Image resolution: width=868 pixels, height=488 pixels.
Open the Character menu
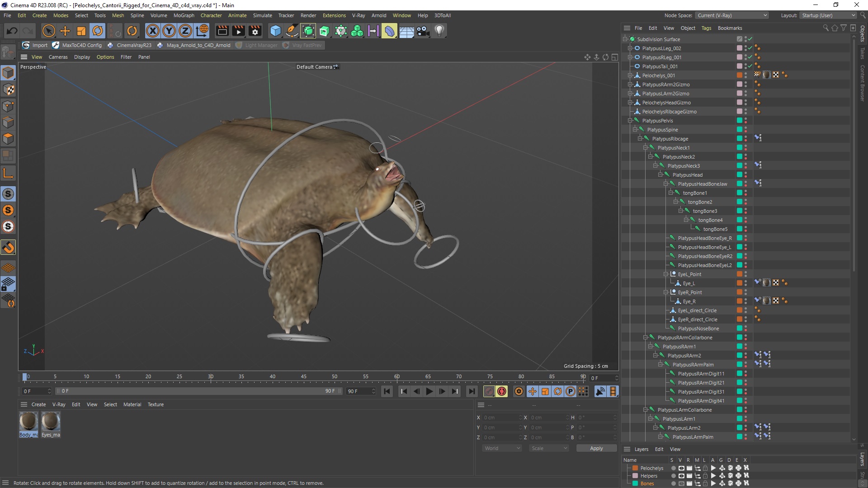(x=211, y=15)
